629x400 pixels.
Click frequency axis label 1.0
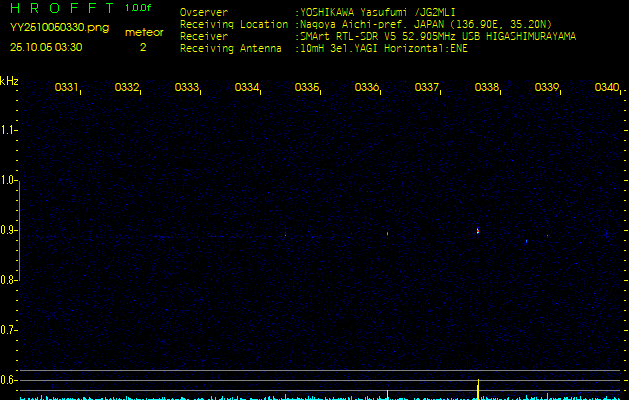pos(7,180)
